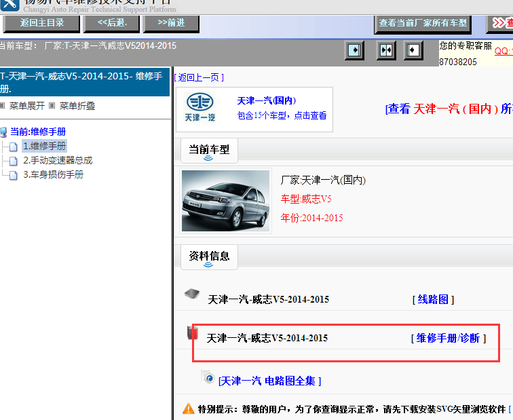513x420 pixels.
Task: Click the right-arrow panel layout icon
Action: click(354, 50)
